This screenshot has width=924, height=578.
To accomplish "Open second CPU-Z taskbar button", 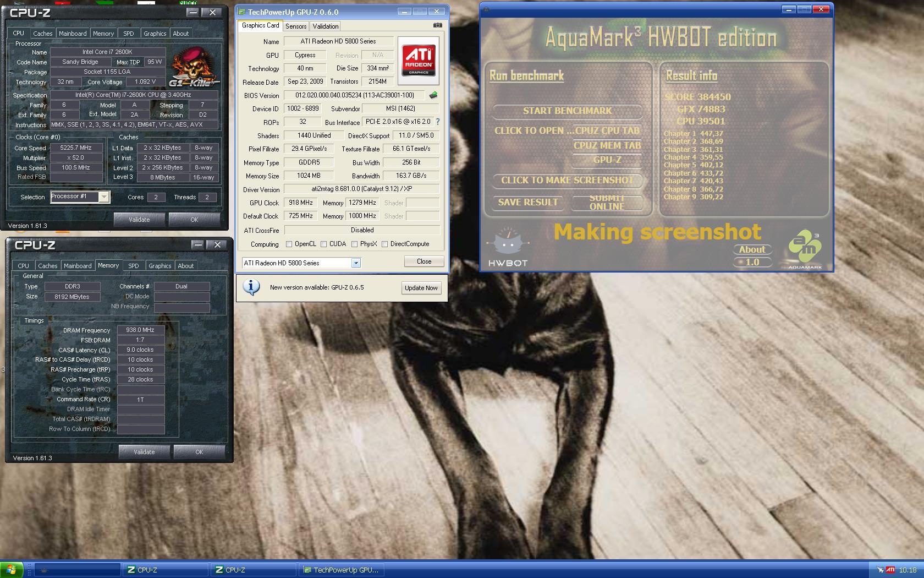I will (x=254, y=570).
